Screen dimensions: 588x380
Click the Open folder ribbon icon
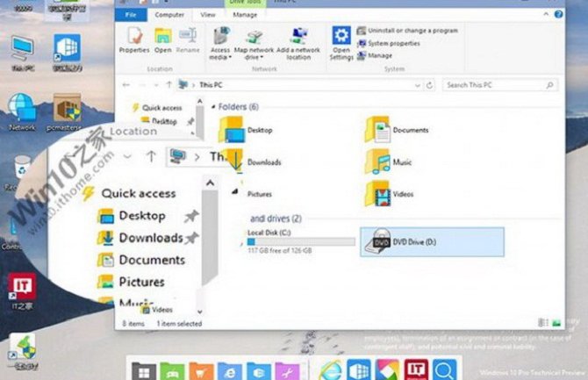click(x=162, y=39)
